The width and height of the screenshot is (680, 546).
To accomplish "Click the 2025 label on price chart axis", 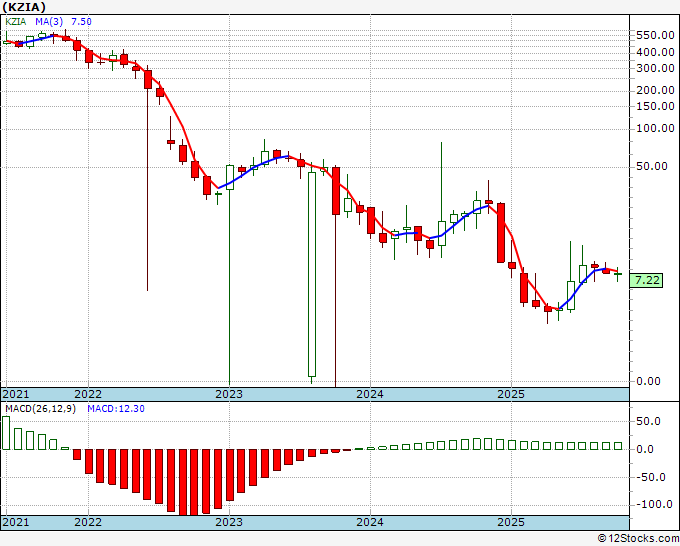I will coord(511,394).
